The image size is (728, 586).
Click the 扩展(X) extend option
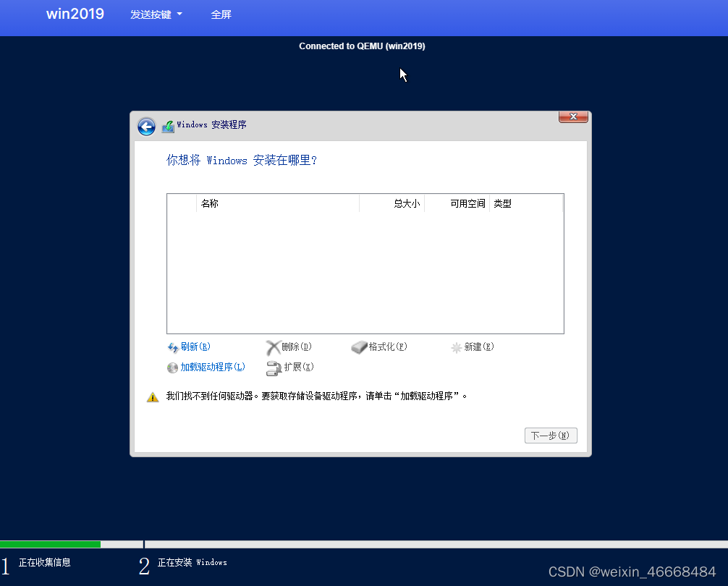299,367
